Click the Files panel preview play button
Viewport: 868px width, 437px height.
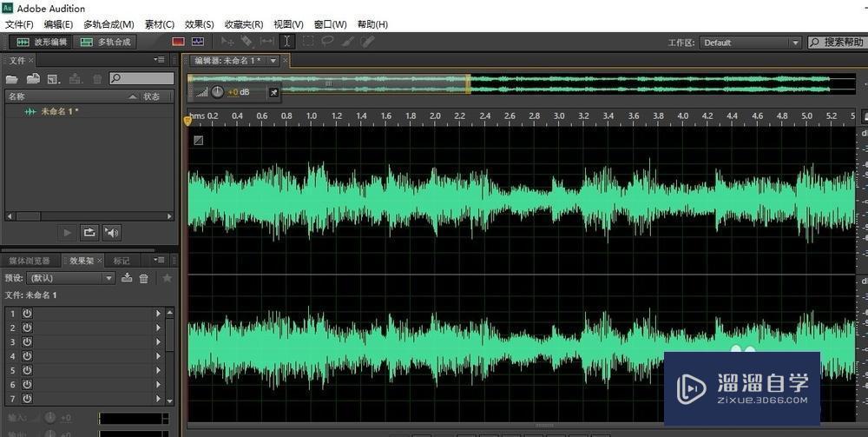coord(68,233)
